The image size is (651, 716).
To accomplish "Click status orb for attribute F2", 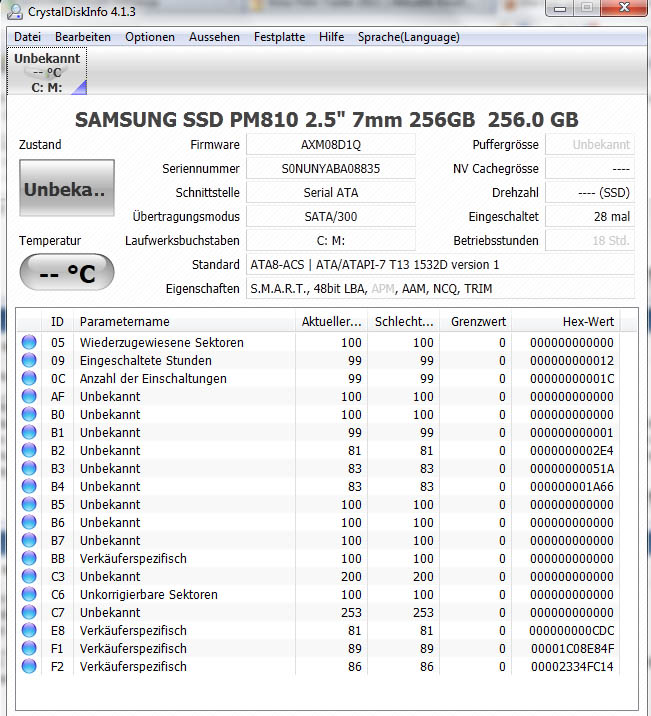I will click(29, 666).
